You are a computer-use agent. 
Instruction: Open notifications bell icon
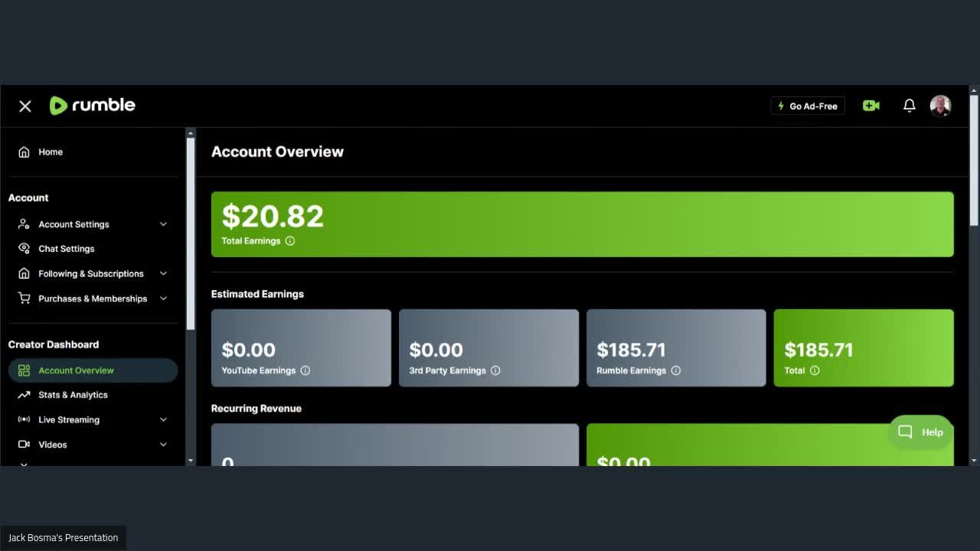click(910, 106)
